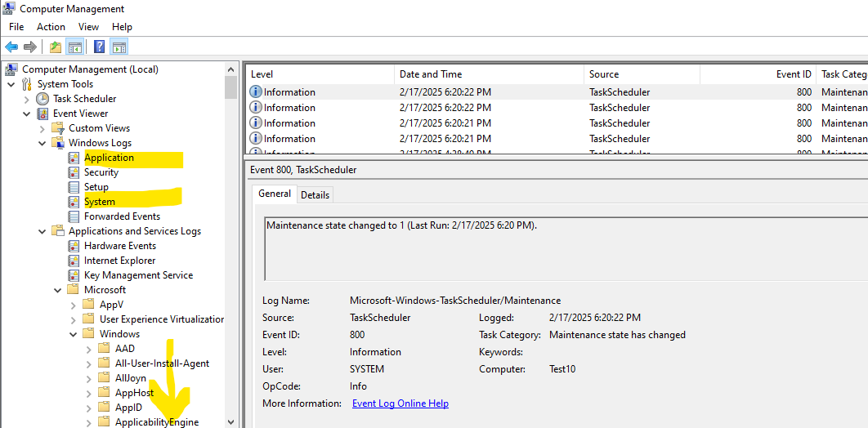This screenshot has height=428, width=868.
Task: Click the Internet Explorer log icon
Action: click(74, 261)
